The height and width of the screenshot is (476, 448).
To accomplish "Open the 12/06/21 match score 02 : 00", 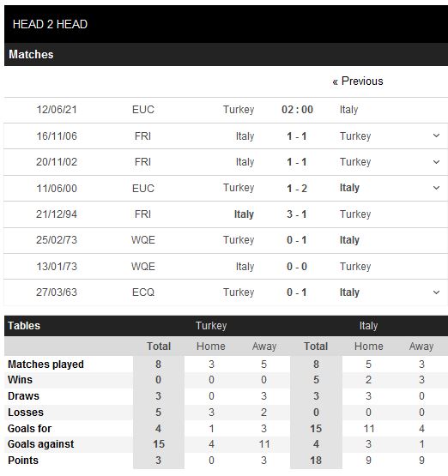I will [x=297, y=110].
